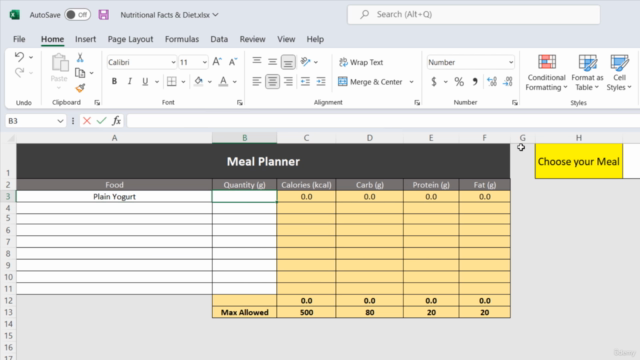The width and height of the screenshot is (640, 360).
Task: Expand Merge & Center arrow
Action: 411,82
